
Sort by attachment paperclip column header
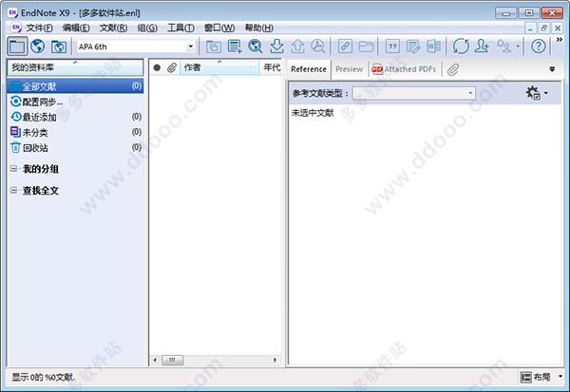tap(172, 67)
